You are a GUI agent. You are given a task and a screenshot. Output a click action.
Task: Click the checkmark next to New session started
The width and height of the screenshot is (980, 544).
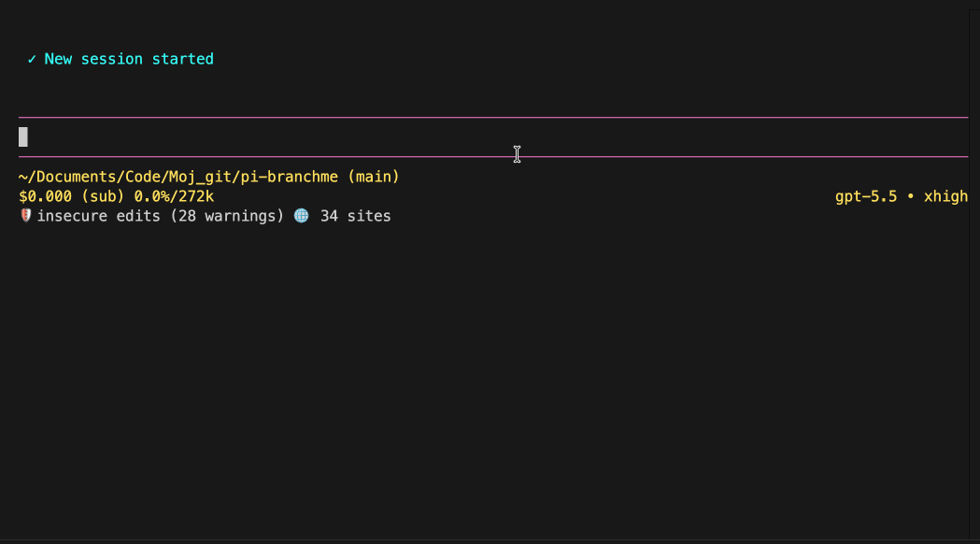[x=32, y=60]
